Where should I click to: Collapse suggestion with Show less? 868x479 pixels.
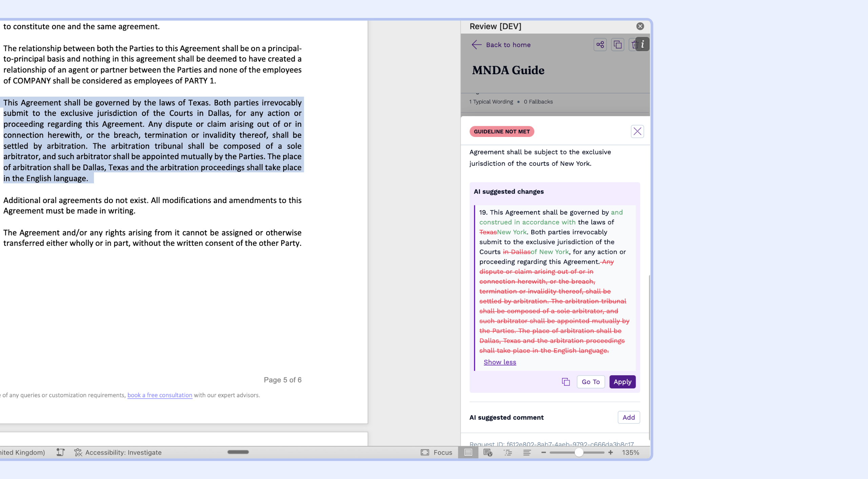(500, 362)
